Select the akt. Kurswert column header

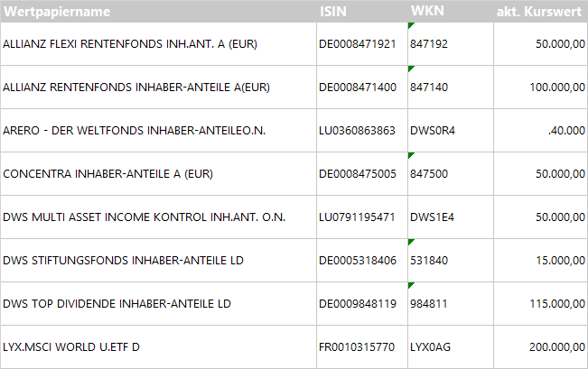coord(540,12)
